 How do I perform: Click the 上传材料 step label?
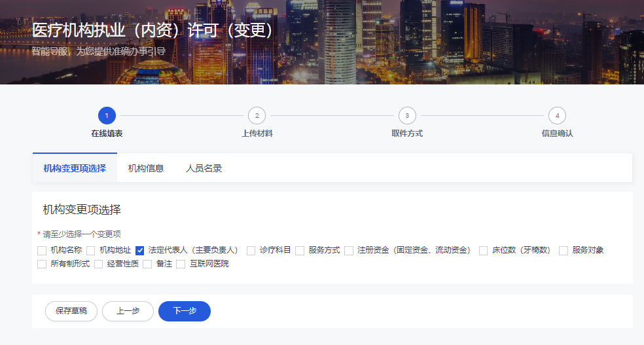(257, 134)
